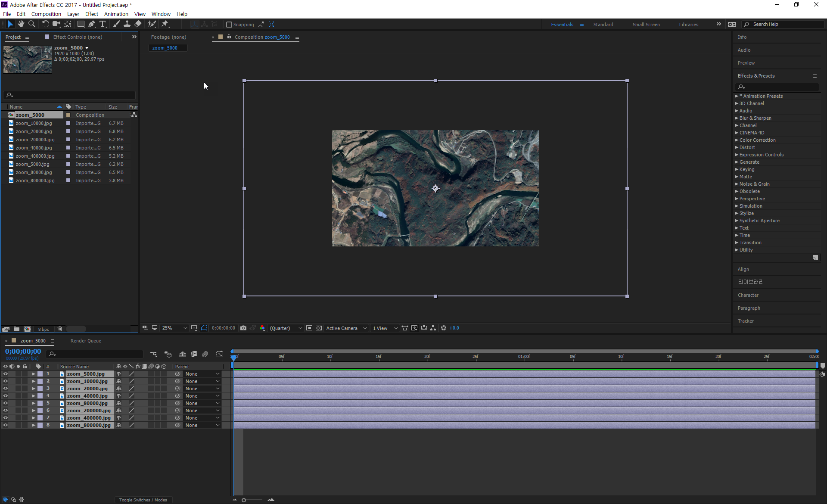Switch to the Render Queue tab
Viewport: 827px width, 504px height.
[86, 341]
